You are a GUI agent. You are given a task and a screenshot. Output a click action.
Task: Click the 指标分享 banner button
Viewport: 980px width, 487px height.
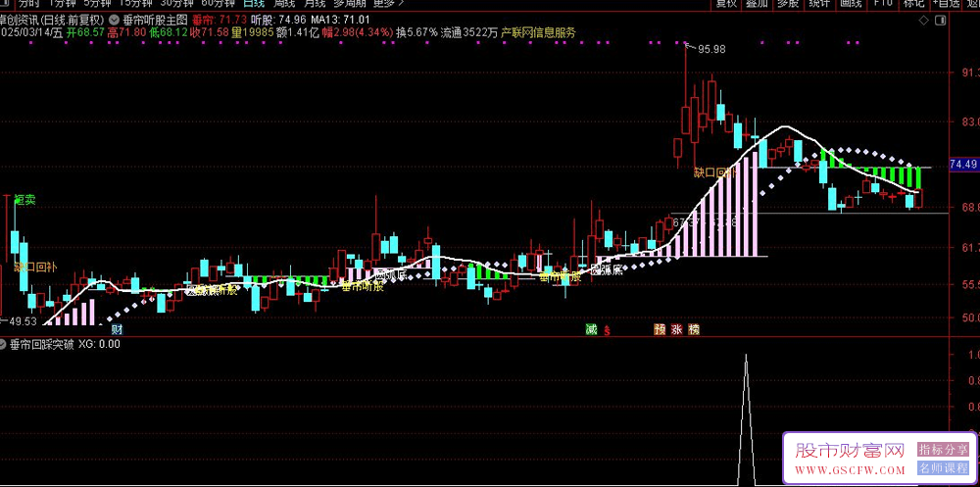pos(943,449)
